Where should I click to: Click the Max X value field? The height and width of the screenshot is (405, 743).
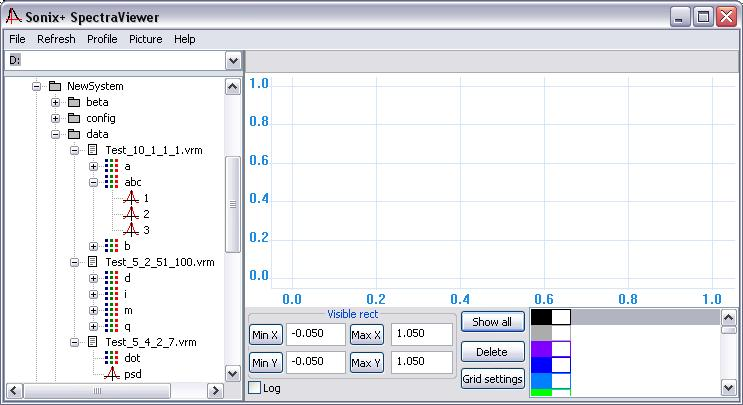[x=420, y=334]
